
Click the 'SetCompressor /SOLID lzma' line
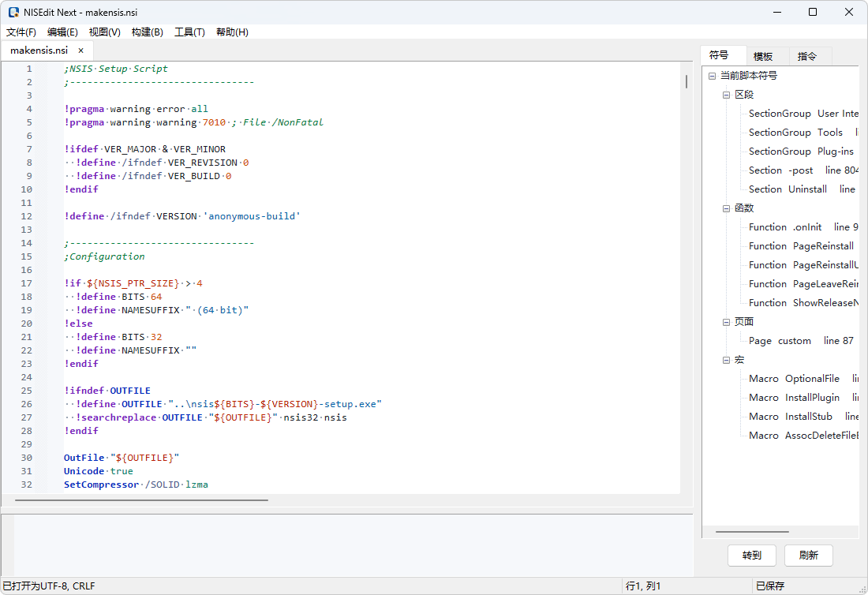(136, 485)
